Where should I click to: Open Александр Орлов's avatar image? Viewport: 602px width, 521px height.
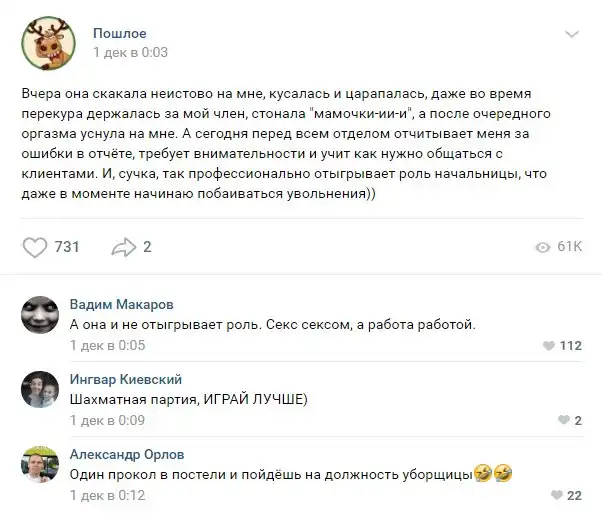40,465
